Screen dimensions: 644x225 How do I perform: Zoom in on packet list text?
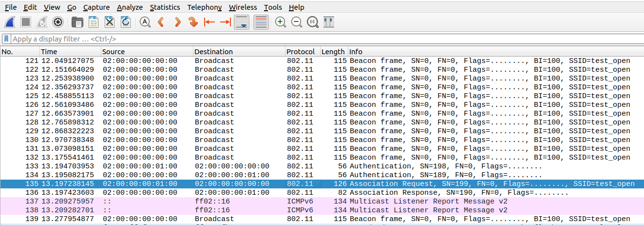[281, 22]
